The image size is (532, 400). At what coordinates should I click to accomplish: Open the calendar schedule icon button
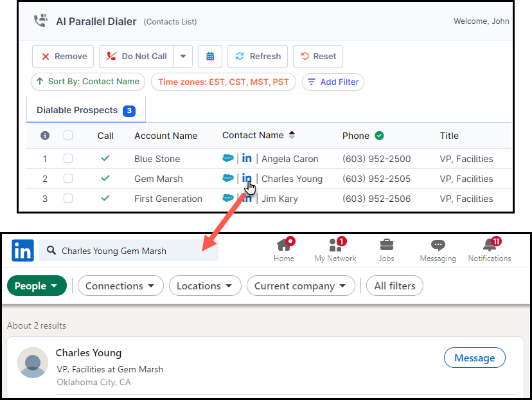[x=210, y=56]
